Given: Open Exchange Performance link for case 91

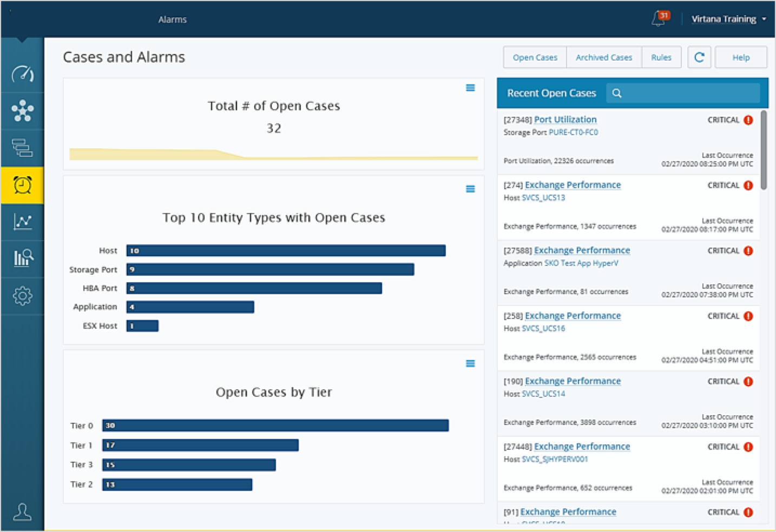Looking at the screenshot, I should click(568, 512).
